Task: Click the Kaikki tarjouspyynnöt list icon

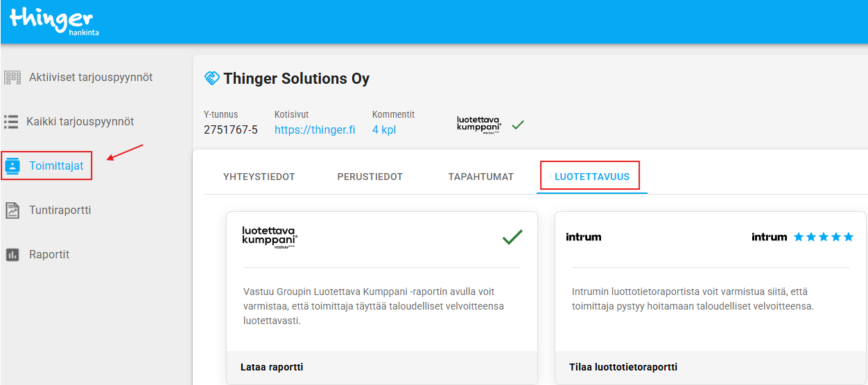Action: tap(11, 122)
